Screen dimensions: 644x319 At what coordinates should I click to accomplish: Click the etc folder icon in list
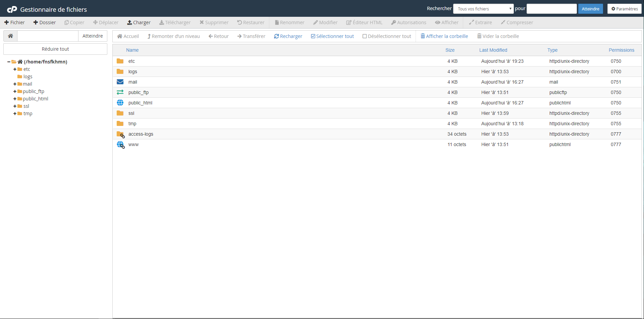tap(120, 61)
